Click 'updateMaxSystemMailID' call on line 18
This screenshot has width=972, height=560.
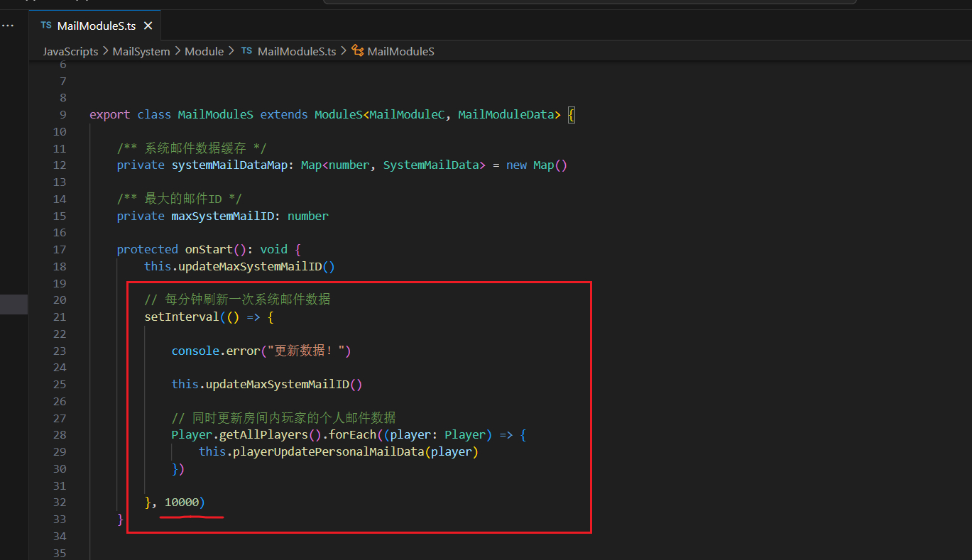250,266
